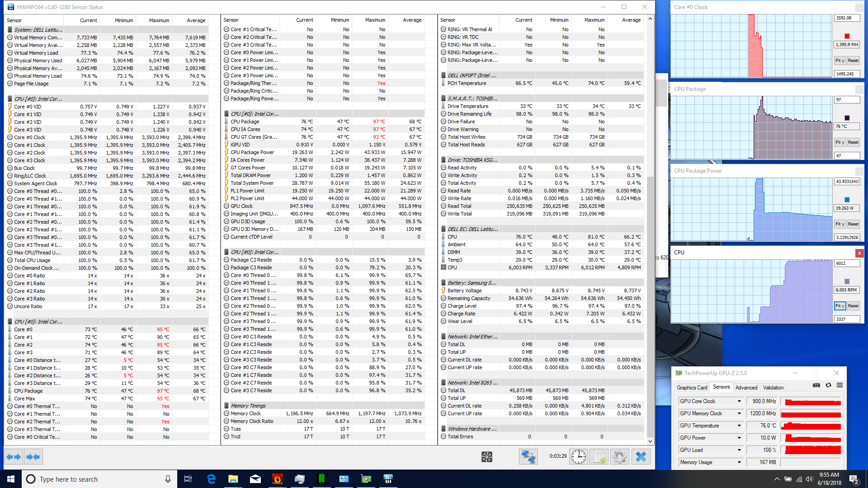
Task: Select the Memory Clock row in Memory Timings
Action: pyautogui.click(x=324, y=413)
